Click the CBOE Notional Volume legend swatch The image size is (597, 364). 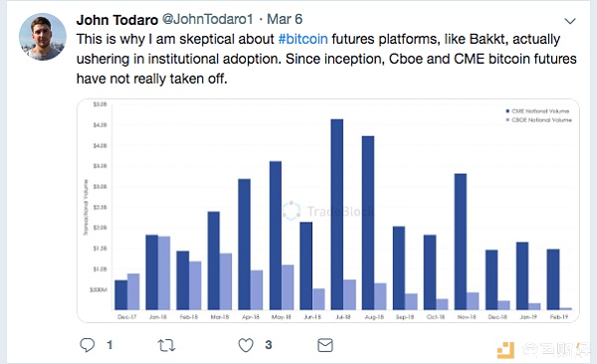pyautogui.click(x=507, y=120)
